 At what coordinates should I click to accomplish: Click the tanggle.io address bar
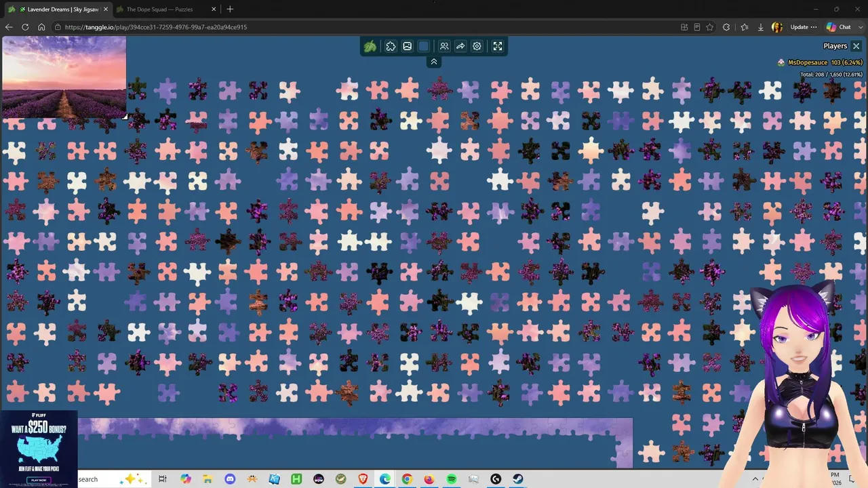click(x=365, y=27)
